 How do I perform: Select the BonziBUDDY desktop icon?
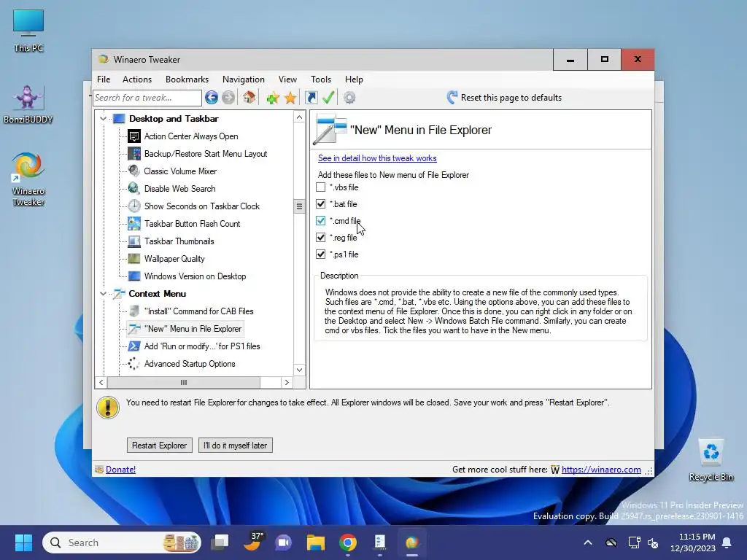pyautogui.click(x=28, y=104)
